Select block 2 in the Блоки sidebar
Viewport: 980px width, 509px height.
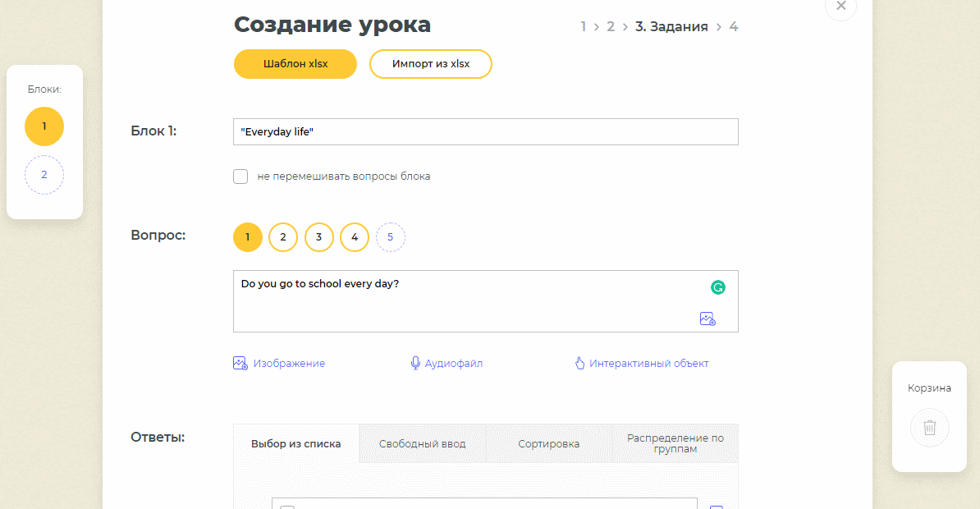coord(44,175)
